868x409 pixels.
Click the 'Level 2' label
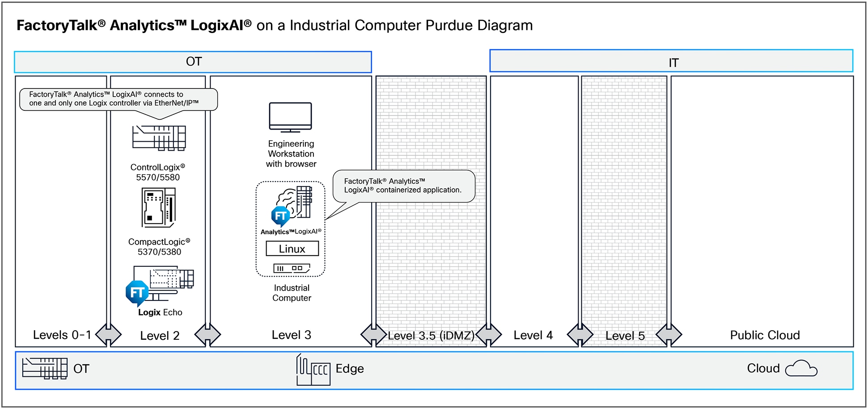[160, 336]
